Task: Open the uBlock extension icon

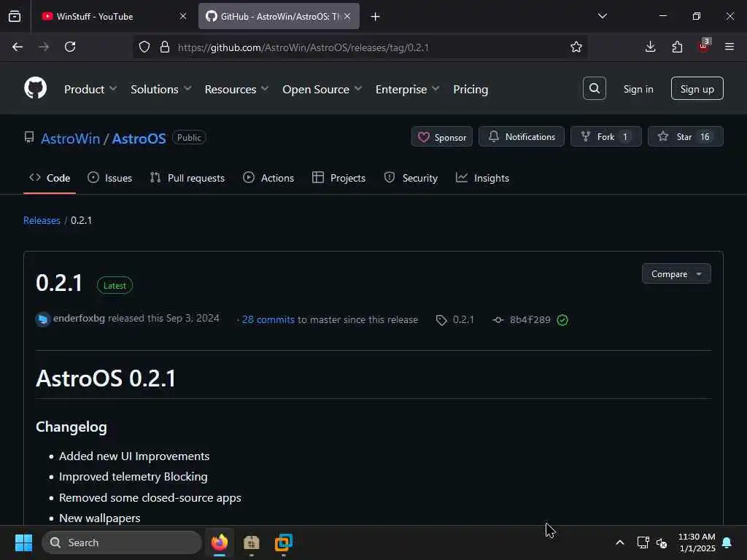Action: [704, 46]
